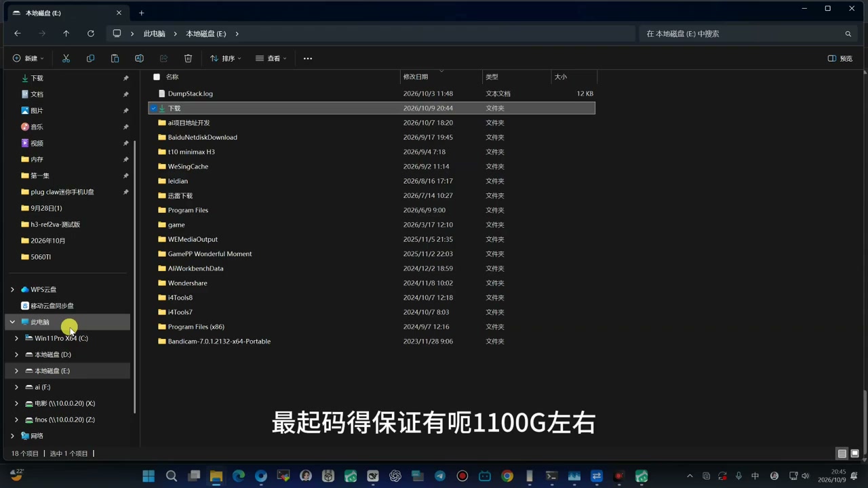Click the Paste clipboard icon
Image resolution: width=868 pixels, height=488 pixels.
coord(115,58)
